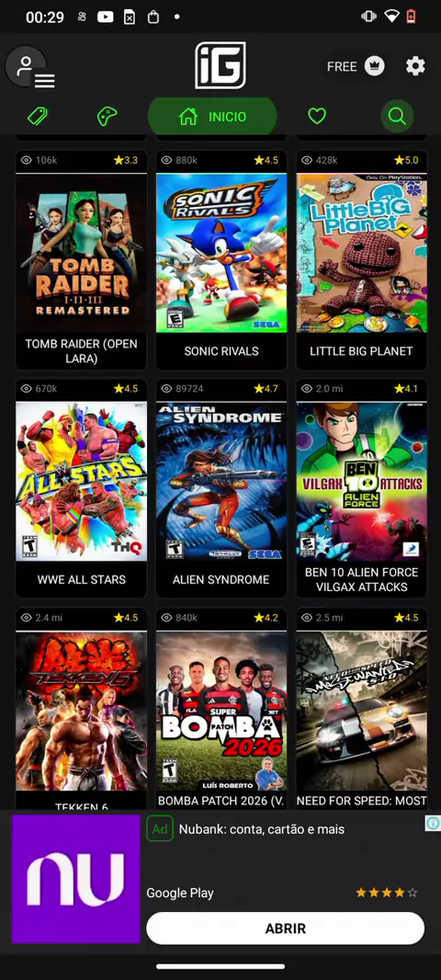This screenshot has width=441, height=980.
Task: Click the ad info icon
Action: (x=432, y=823)
